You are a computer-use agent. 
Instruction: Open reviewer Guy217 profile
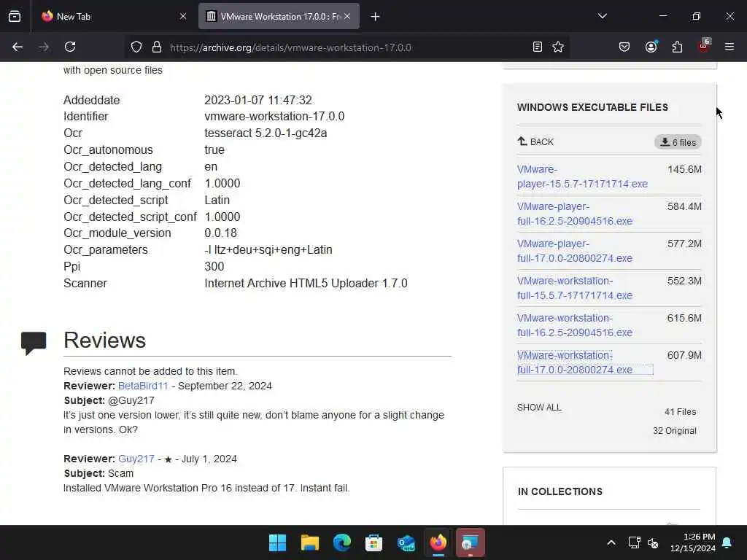coord(136,459)
